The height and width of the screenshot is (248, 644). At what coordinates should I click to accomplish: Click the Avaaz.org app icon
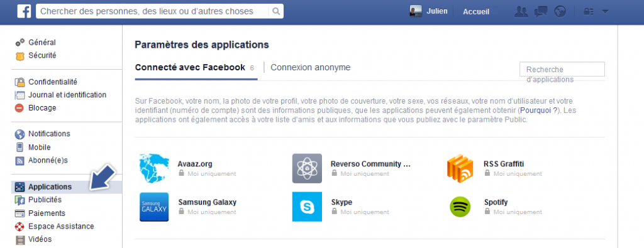154,168
